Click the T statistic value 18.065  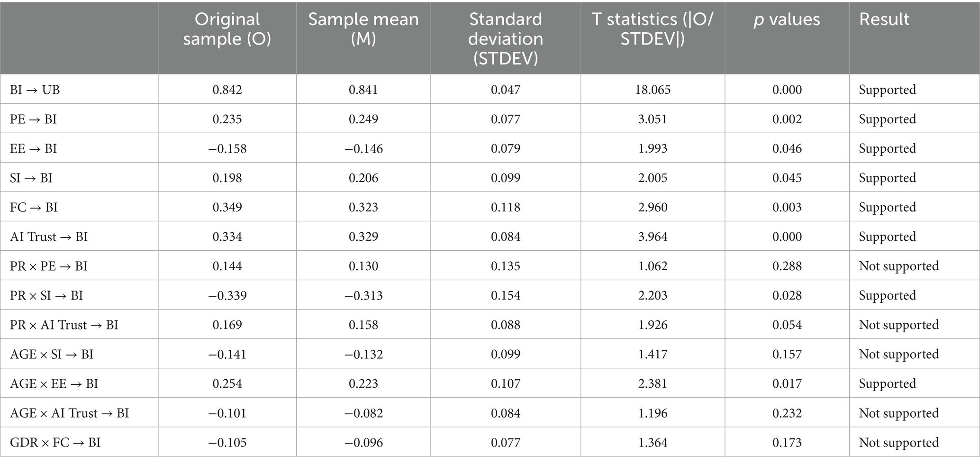coord(653,90)
